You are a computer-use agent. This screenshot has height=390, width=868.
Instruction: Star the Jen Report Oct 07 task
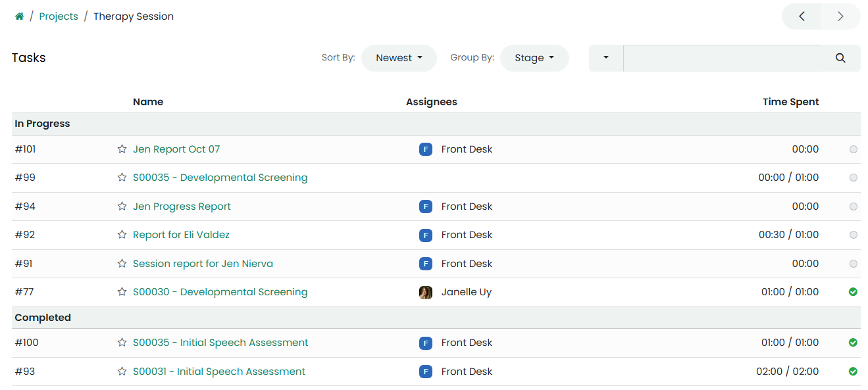click(x=122, y=149)
